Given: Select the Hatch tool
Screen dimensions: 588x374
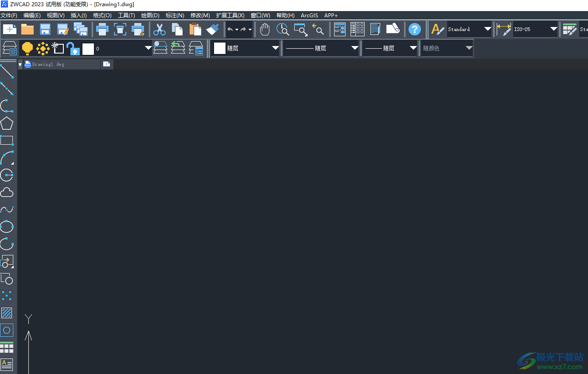Looking at the screenshot, I should coord(7,313).
